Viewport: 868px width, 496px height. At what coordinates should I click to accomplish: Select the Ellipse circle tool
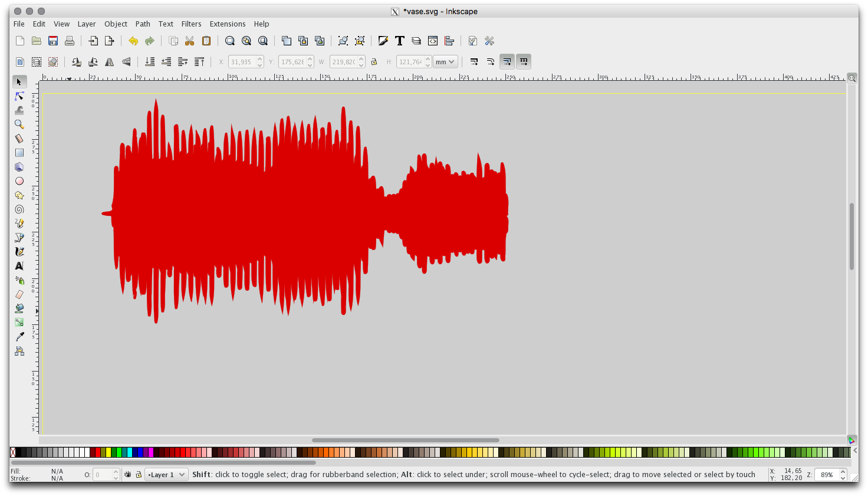pos(19,181)
